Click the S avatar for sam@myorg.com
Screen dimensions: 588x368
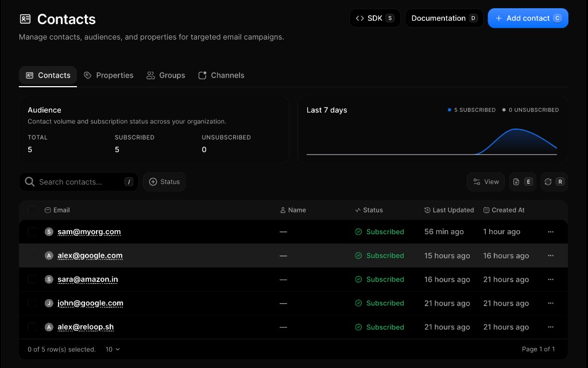coord(49,231)
